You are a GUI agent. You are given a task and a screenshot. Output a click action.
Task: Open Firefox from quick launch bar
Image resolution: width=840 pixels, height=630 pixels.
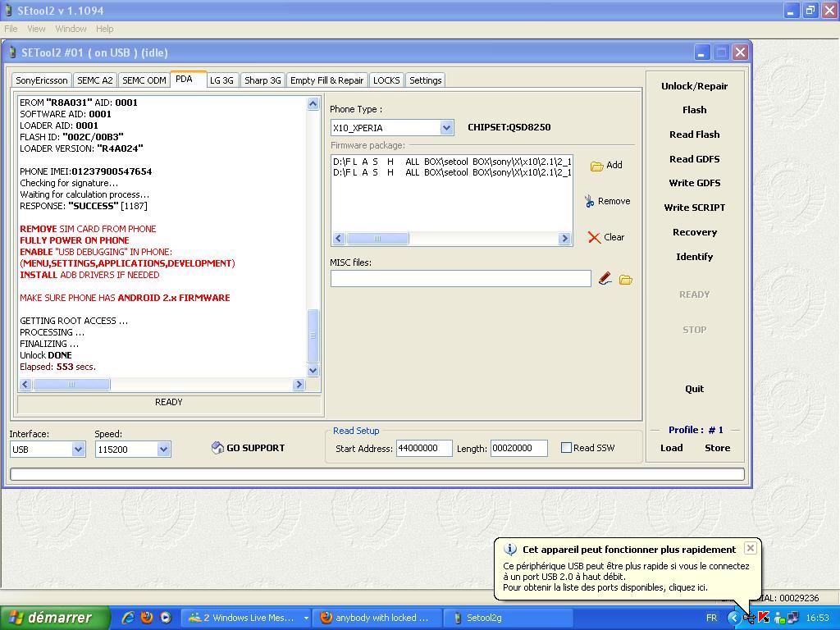[x=147, y=618]
